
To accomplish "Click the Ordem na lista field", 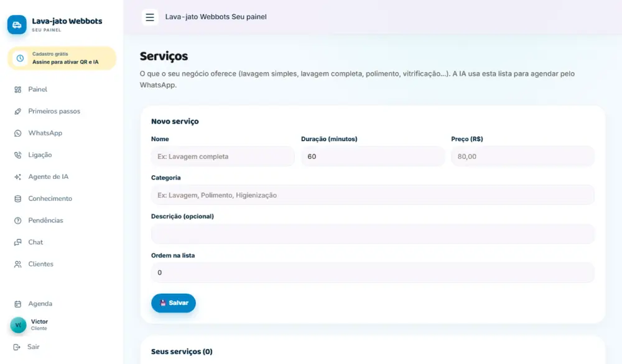I will click(373, 273).
